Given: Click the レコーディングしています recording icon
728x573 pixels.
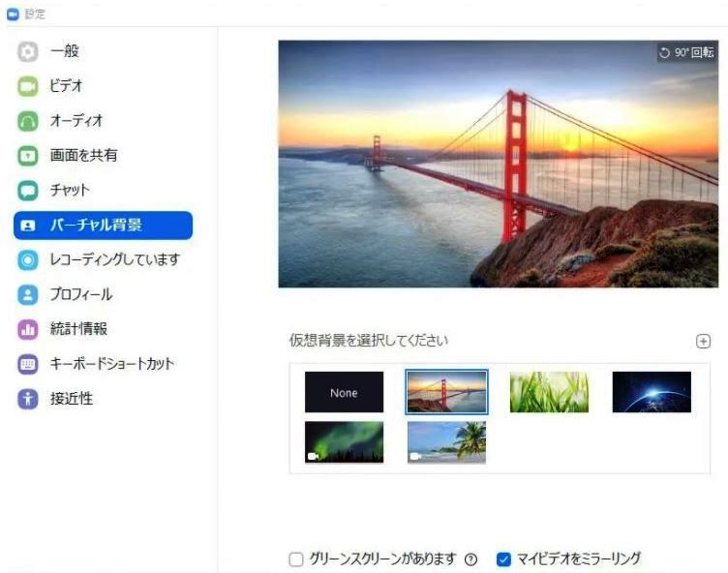Looking at the screenshot, I should pos(28,259).
